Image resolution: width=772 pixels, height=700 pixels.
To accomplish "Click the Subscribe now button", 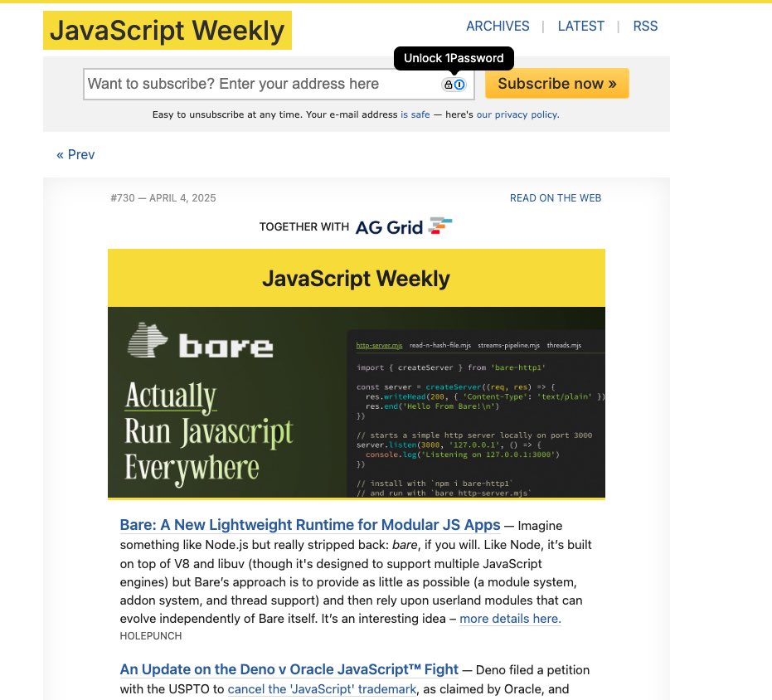I will pyautogui.click(x=557, y=83).
